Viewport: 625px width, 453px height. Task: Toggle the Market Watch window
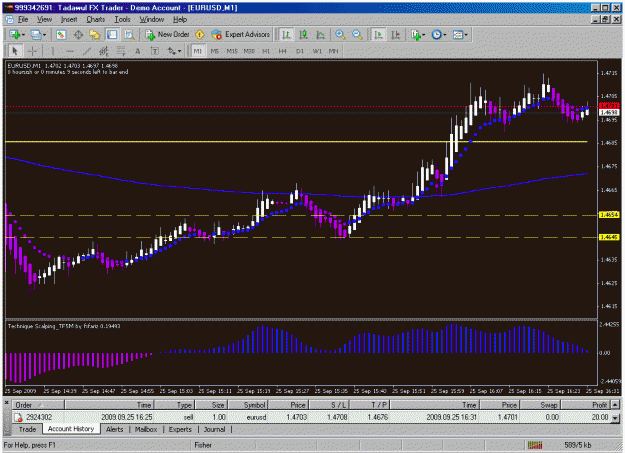click(61, 35)
